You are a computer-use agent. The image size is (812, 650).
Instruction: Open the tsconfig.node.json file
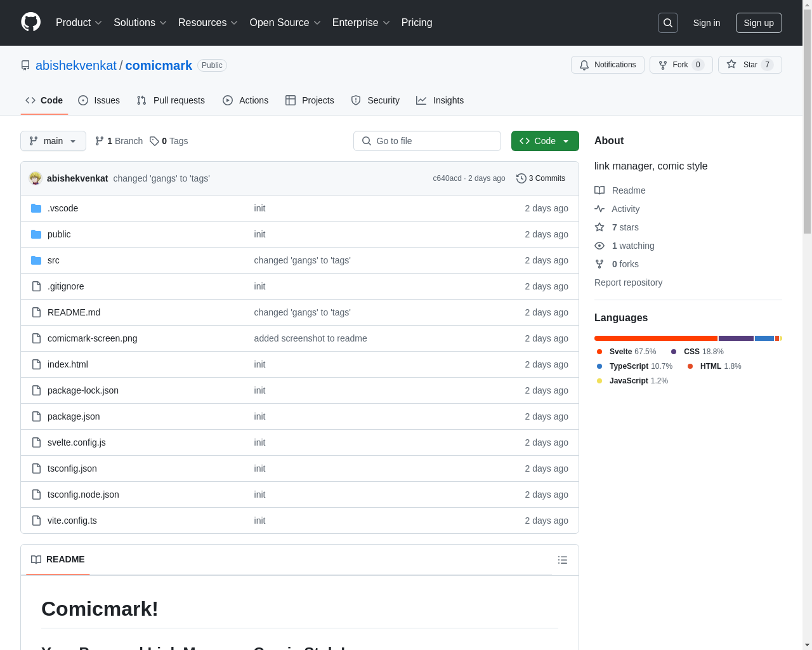click(x=83, y=494)
